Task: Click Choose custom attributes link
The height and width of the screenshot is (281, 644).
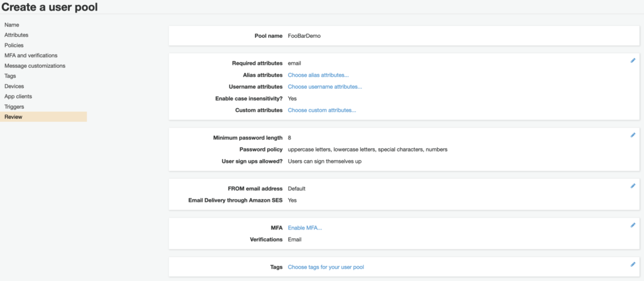Action: [321, 110]
